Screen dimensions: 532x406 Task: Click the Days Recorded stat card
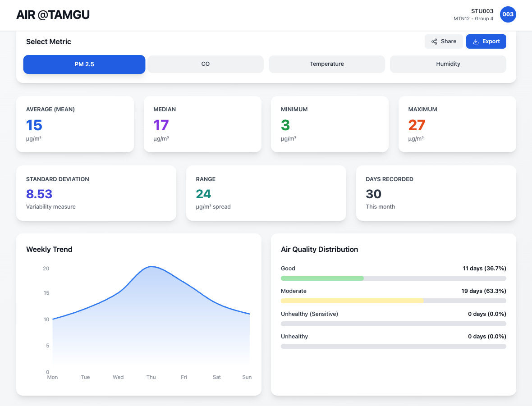click(x=436, y=193)
